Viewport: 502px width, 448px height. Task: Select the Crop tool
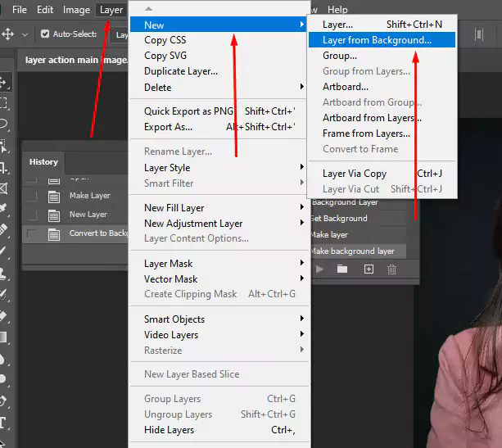[3, 167]
